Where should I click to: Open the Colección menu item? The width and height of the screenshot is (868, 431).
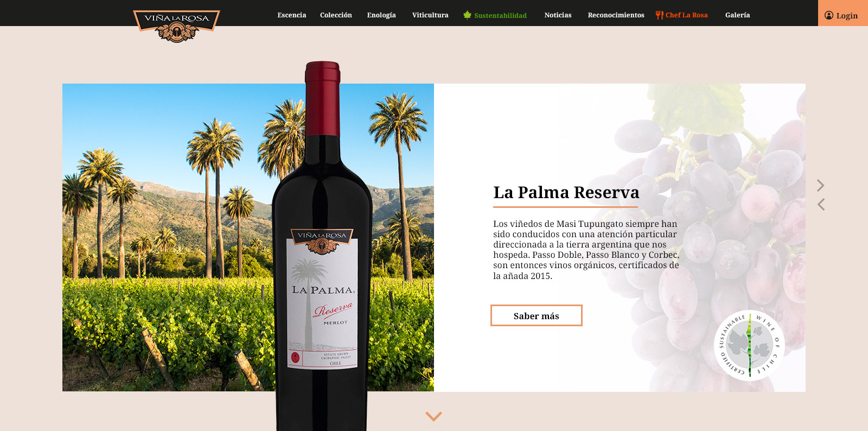[336, 15]
